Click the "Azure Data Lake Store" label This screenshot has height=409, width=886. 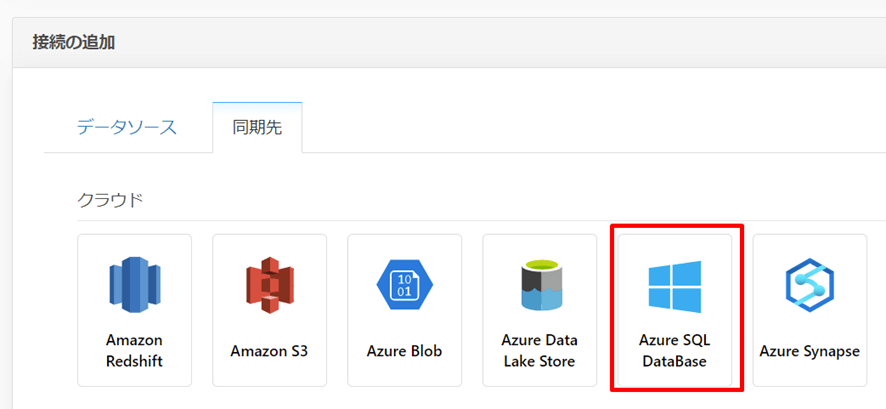(x=540, y=350)
